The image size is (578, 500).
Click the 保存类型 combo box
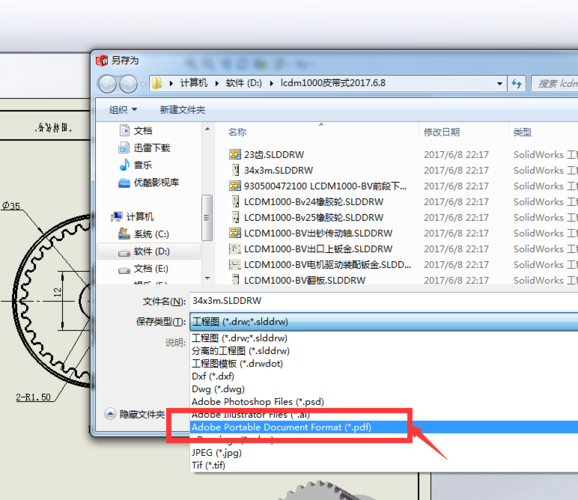(x=383, y=322)
